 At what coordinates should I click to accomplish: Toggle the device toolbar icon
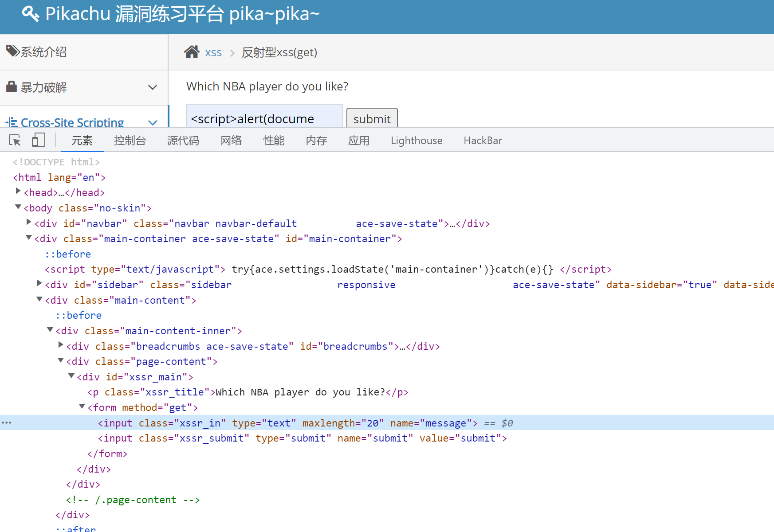pyautogui.click(x=39, y=140)
